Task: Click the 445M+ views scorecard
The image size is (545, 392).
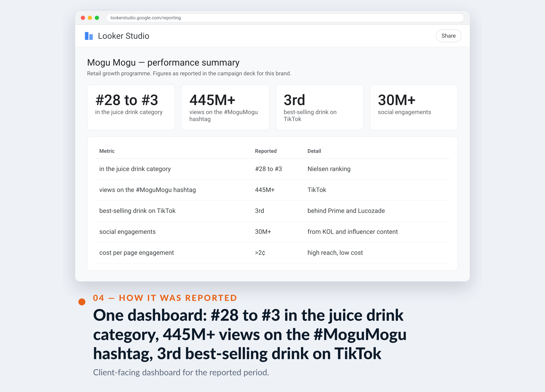Action: tap(225, 107)
